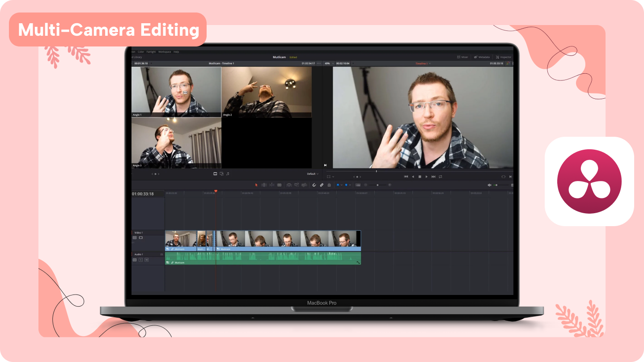Image resolution: width=644 pixels, height=362 pixels.
Task: Add a blue flag to clip
Action: (x=338, y=185)
